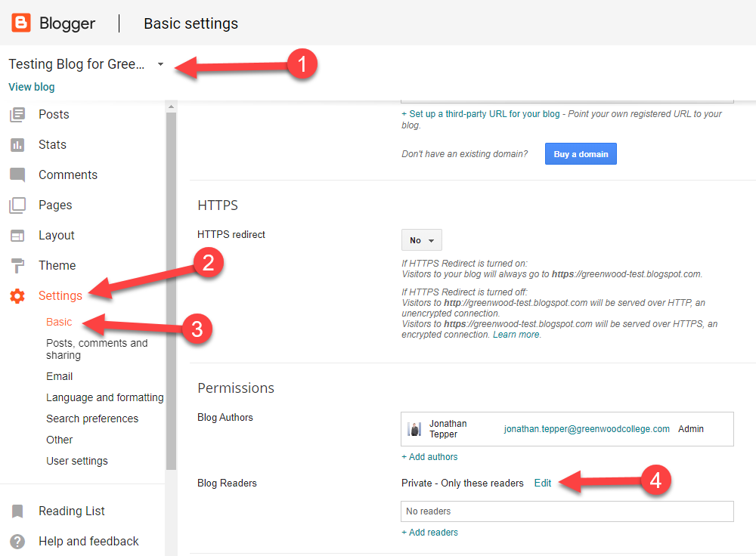Expand the blog selector dropdown arrow
756x556 pixels.
(x=160, y=64)
